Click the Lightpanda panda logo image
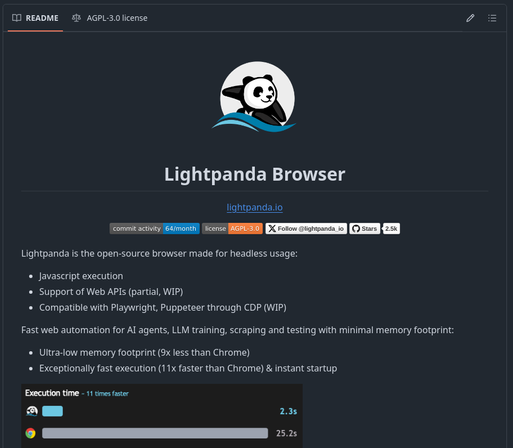 [255, 97]
